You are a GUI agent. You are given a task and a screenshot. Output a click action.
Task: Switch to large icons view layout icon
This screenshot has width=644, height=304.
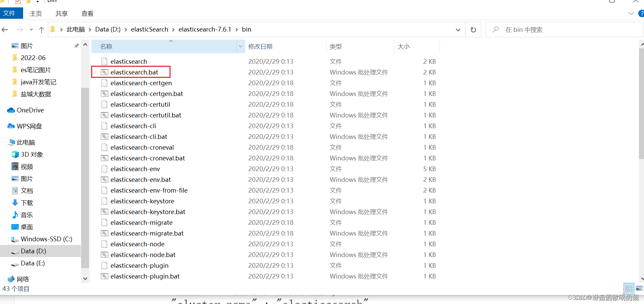click(x=639, y=289)
